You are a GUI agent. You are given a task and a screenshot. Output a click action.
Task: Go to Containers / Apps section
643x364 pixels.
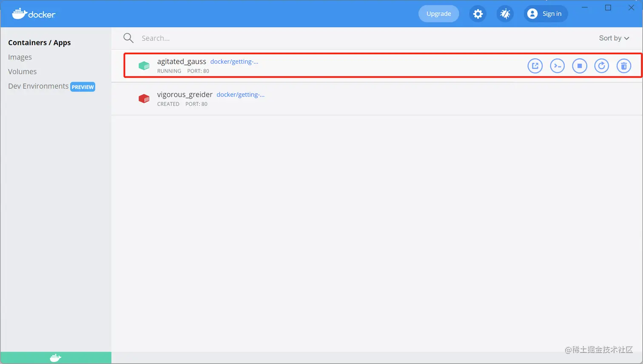tap(40, 42)
